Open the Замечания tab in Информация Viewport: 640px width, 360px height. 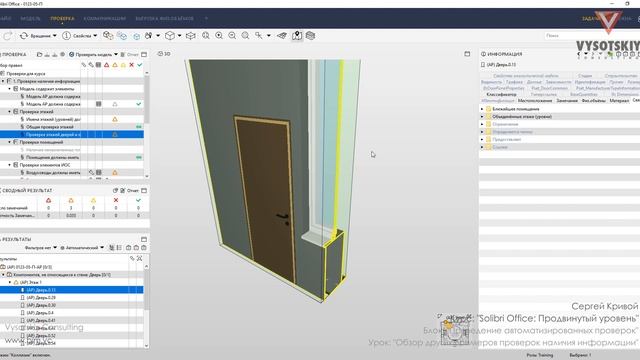(x=567, y=101)
